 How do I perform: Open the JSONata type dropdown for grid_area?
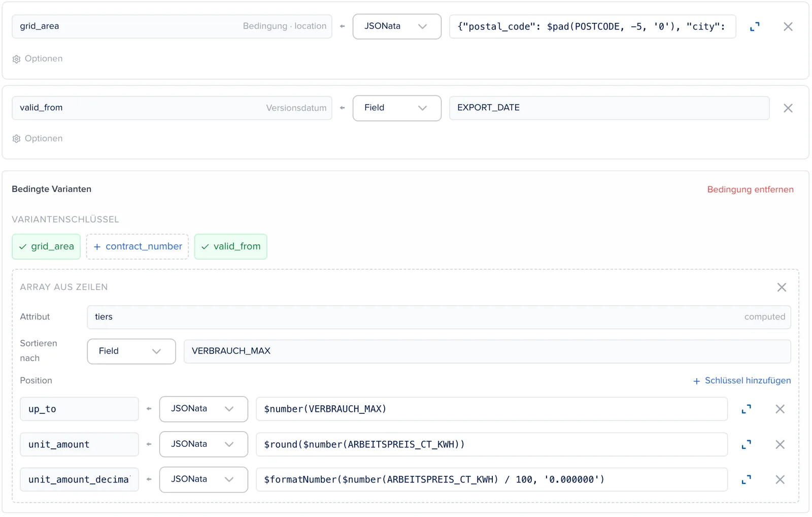tap(397, 26)
